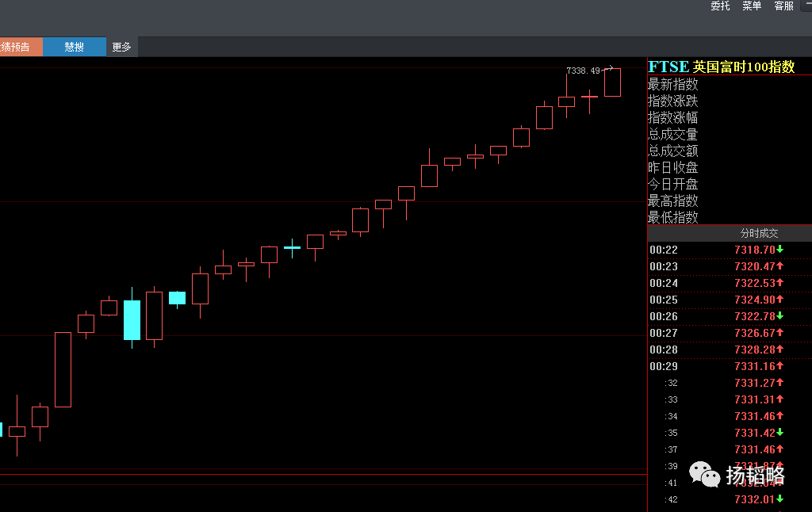Select the 00:22 trade row 7318.70
Image resolution: width=812 pixels, height=512 pixels.
730,250
